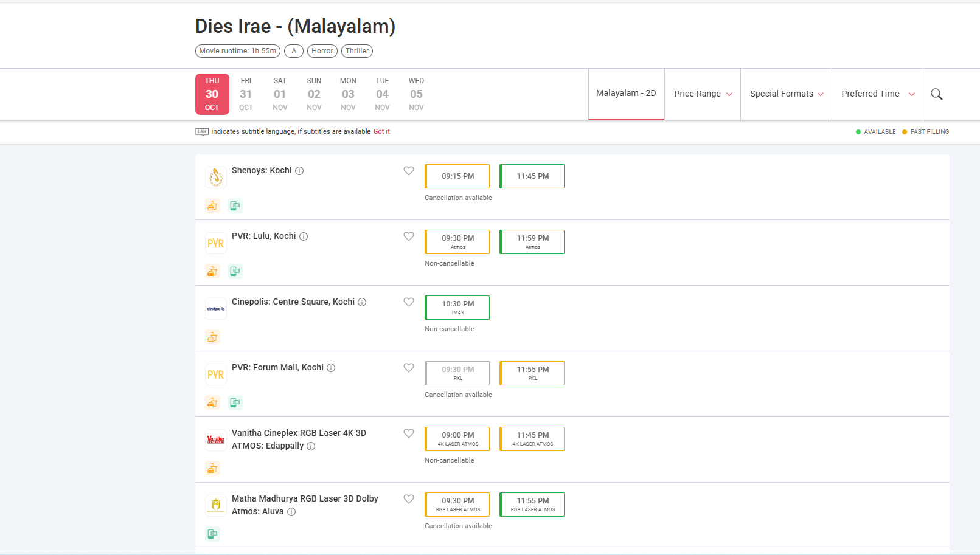Dismiss subtitle hint via Got it

(381, 131)
